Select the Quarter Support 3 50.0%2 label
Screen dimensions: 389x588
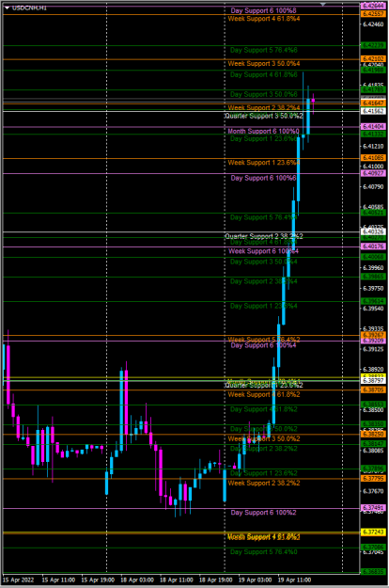(264, 116)
